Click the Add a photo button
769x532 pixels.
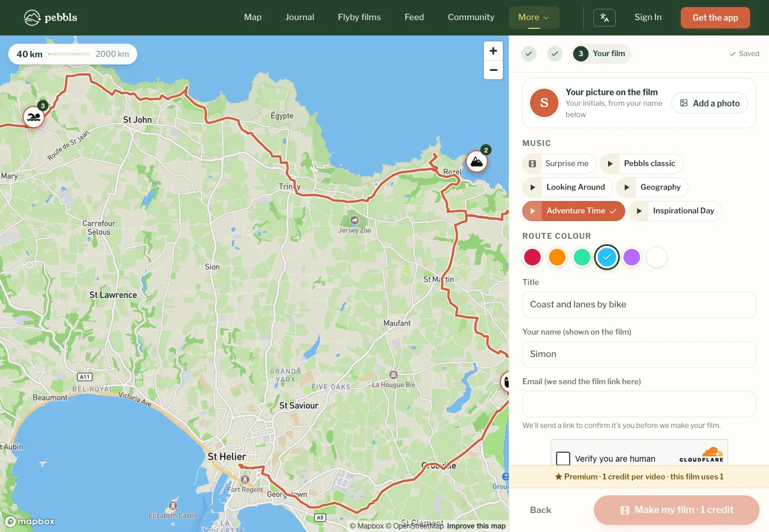710,103
